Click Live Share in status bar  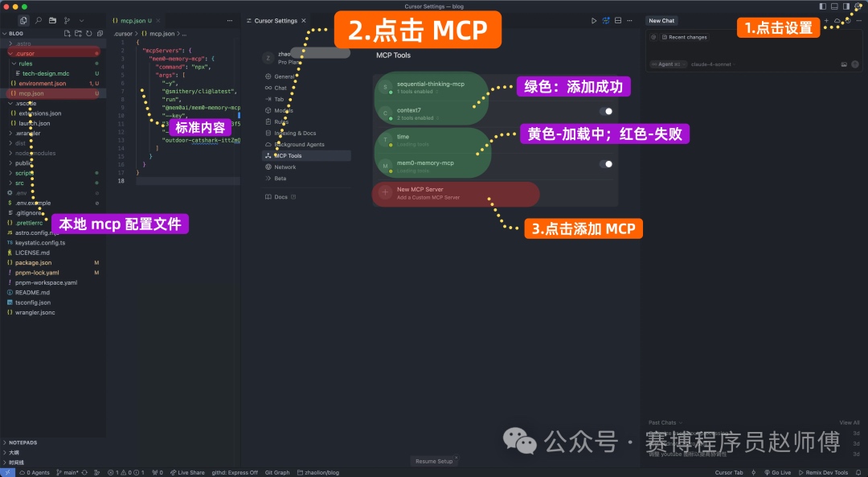(187, 472)
